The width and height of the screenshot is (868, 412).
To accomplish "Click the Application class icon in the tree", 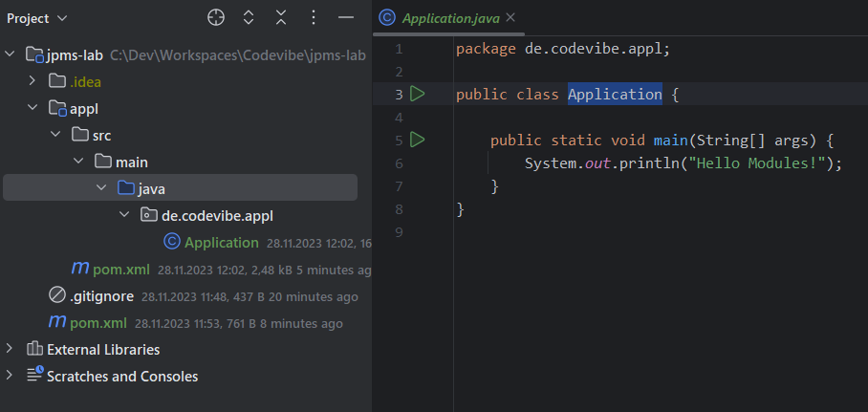I will [x=172, y=242].
